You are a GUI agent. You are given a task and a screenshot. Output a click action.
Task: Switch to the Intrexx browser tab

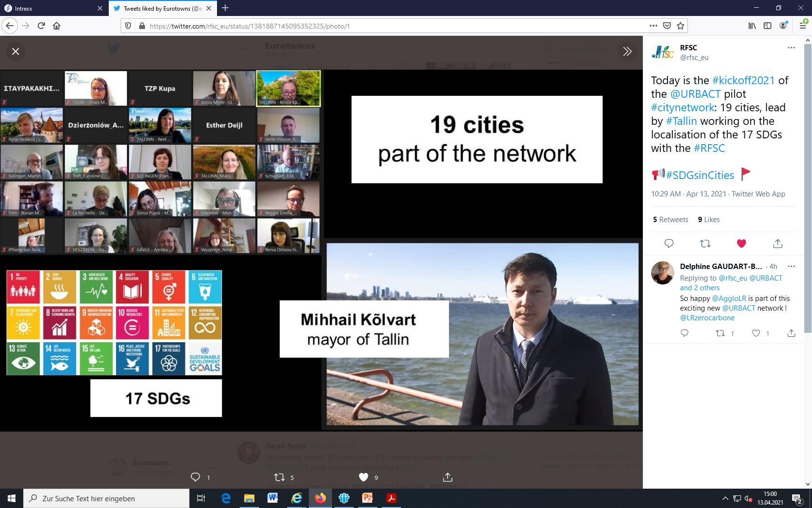coord(48,8)
